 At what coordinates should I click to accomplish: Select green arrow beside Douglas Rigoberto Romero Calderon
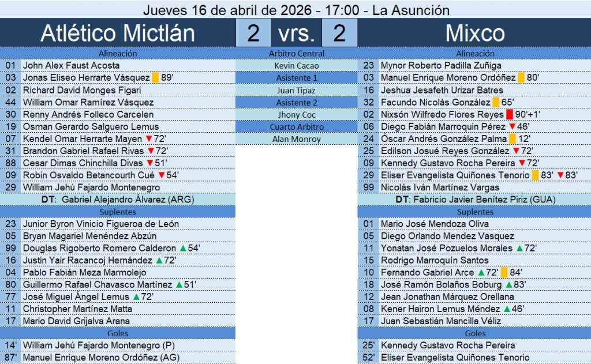click(183, 248)
